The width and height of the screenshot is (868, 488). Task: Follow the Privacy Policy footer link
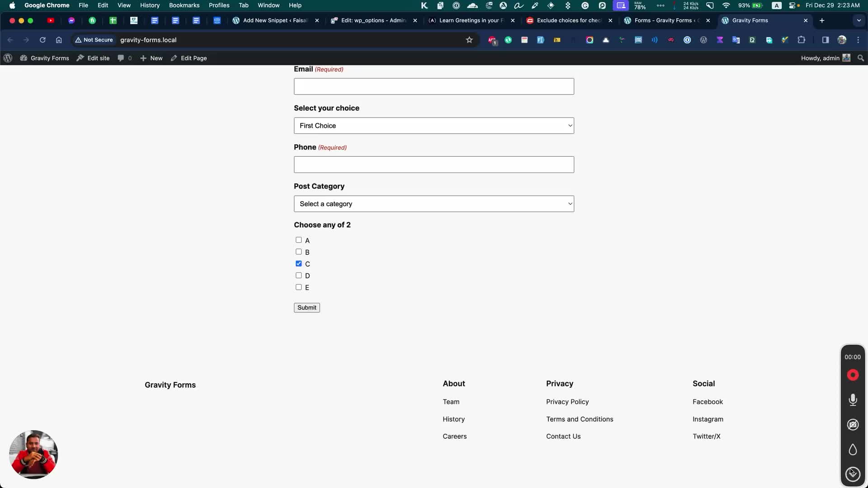567,402
